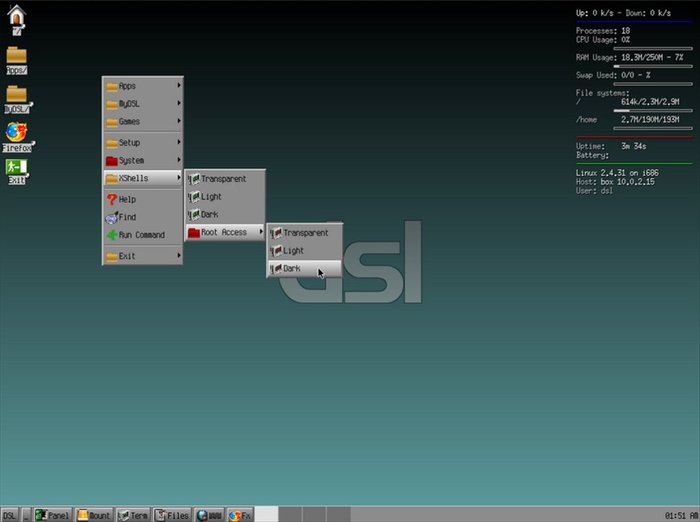Expand the Games submenu
The width and height of the screenshot is (700, 522).
click(x=143, y=122)
